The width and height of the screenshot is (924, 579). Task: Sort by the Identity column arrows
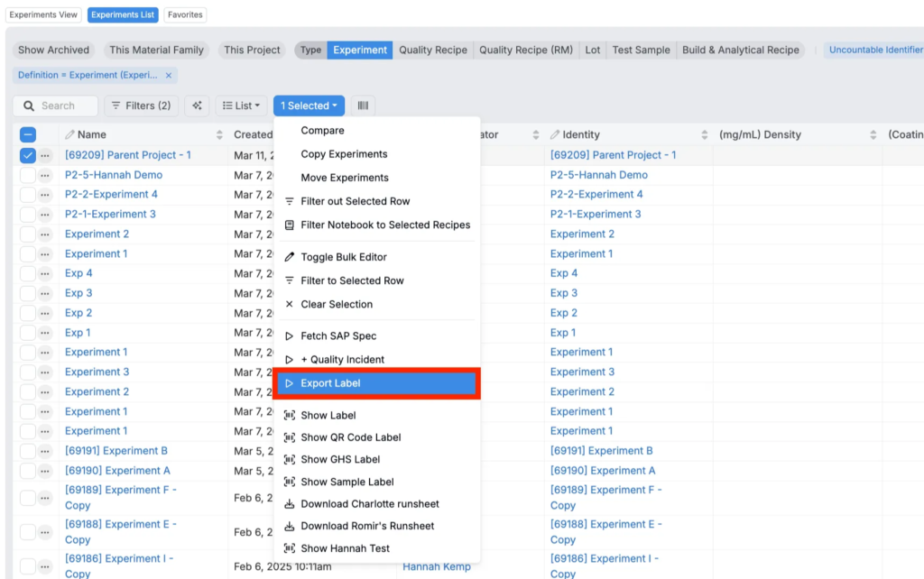704,135
